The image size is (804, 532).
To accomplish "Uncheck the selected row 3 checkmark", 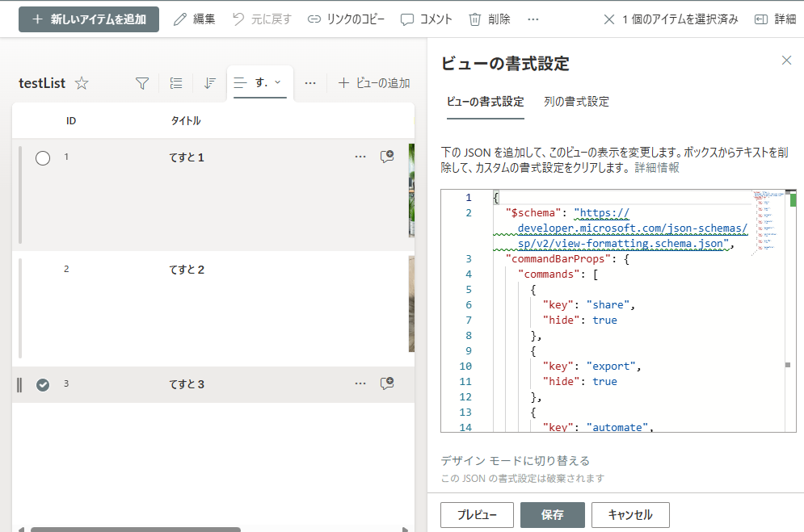I will click(x=43, y=385).
